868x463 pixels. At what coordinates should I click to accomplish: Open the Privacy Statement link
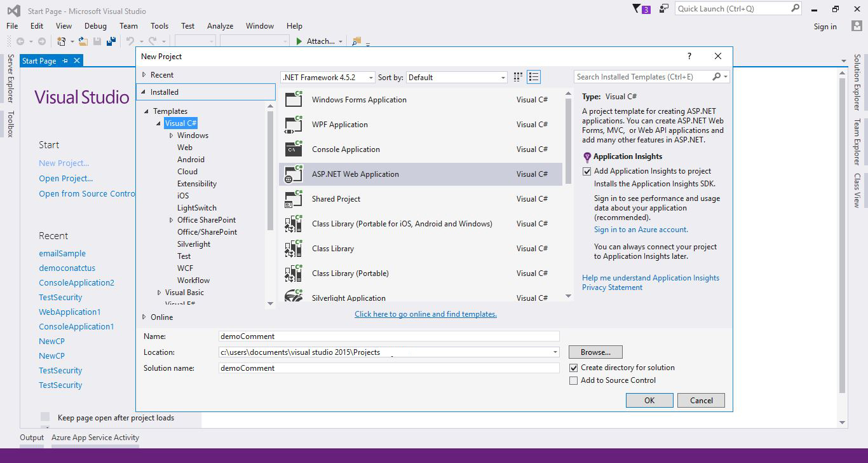(x=612, y=287)
